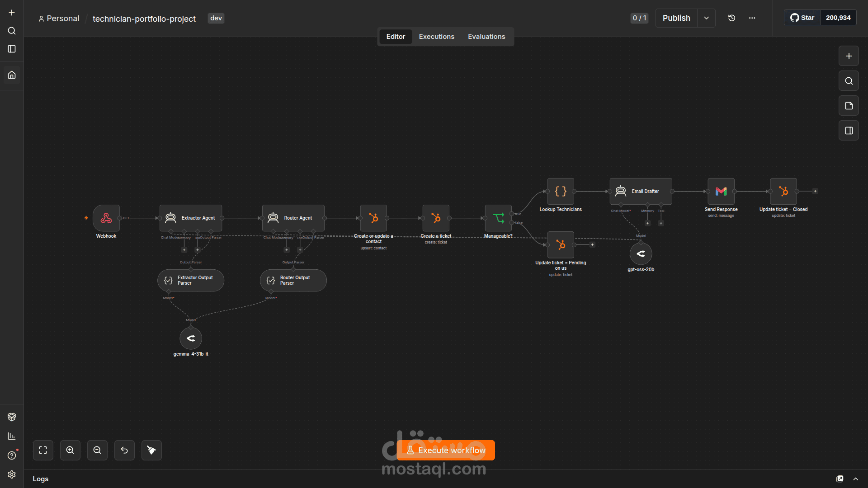Switch to the Executions tab
Screen dimensions: 868x488
436,37
